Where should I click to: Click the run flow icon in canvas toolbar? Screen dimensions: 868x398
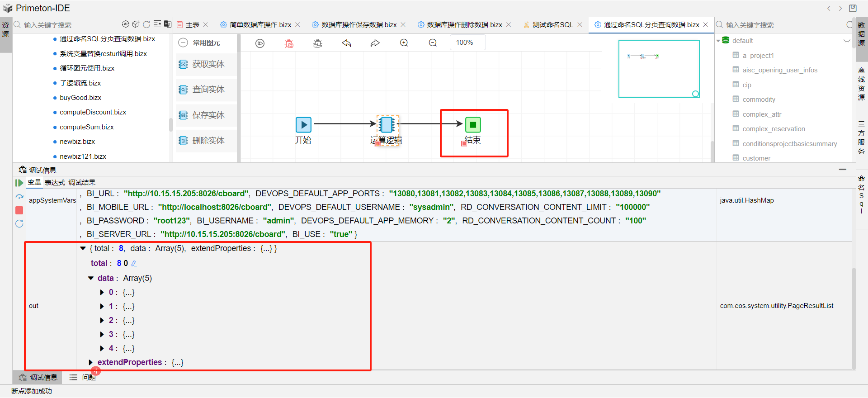point(260,43)
